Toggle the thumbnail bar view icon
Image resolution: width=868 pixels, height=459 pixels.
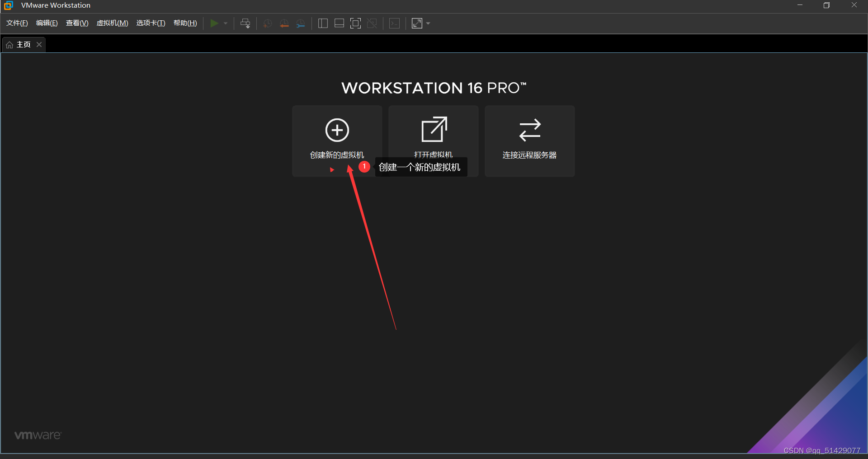[x=339, y=23]
